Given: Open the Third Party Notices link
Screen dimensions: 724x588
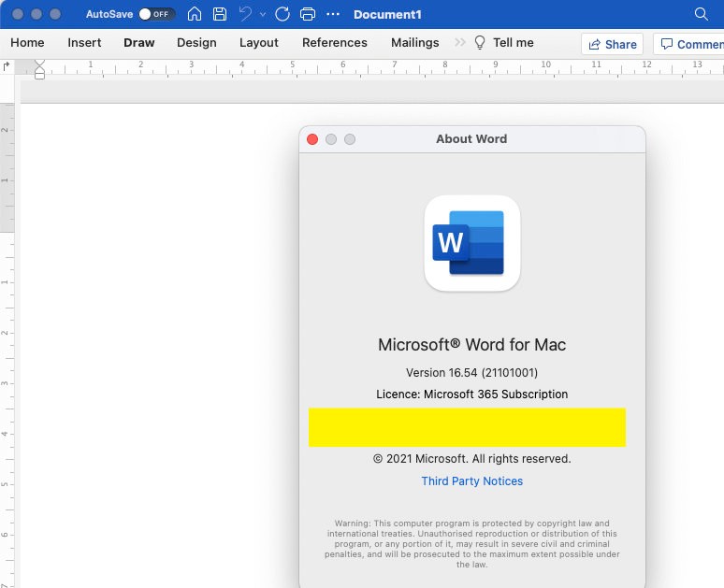Looking at the screenshot, I should 471,480.
